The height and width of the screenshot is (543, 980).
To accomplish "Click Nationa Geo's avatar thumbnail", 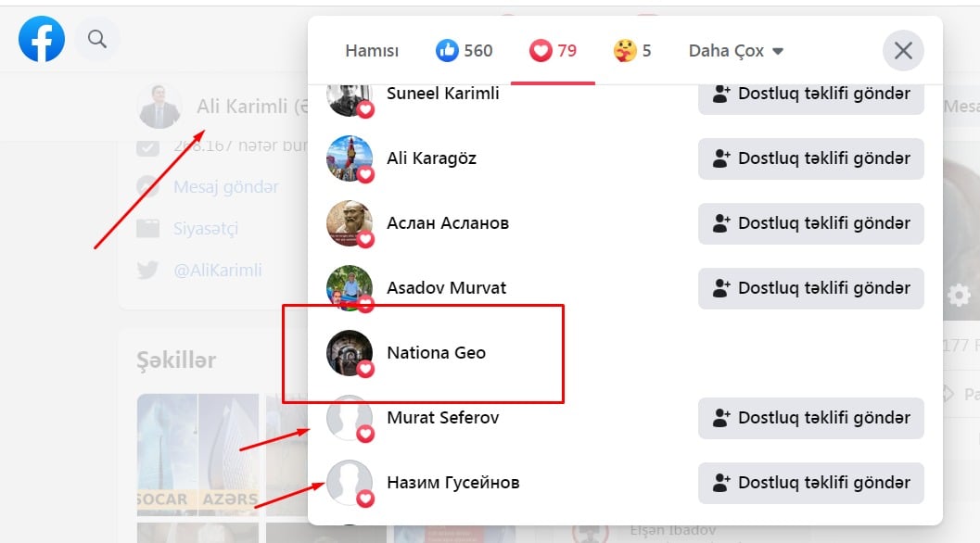I will pyautogui.click(x=350, y=352).
